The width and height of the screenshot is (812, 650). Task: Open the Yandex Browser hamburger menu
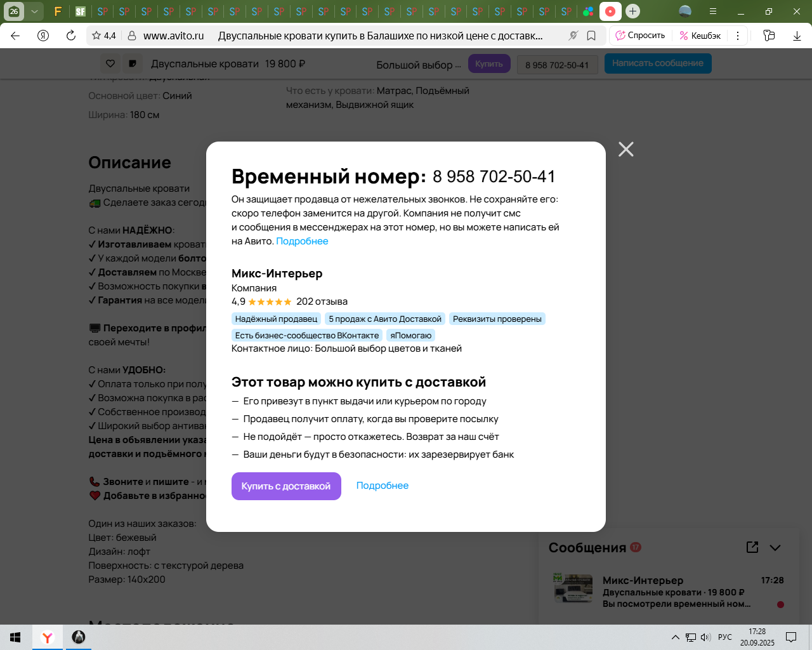pos(713,11)
